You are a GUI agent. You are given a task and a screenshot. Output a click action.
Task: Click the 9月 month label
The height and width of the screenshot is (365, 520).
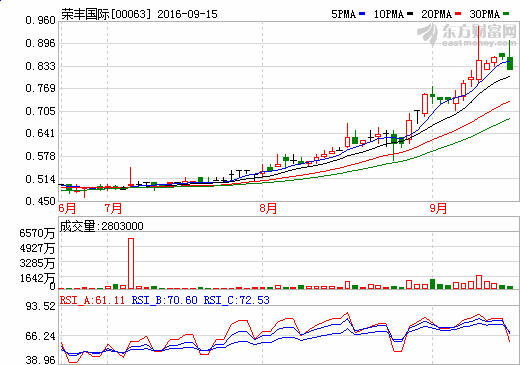click(438, 208)
